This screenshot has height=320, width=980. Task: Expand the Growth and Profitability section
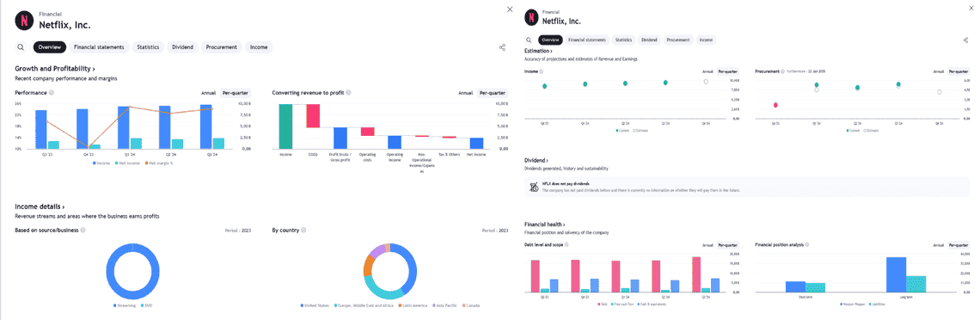(x=55, y=68)
